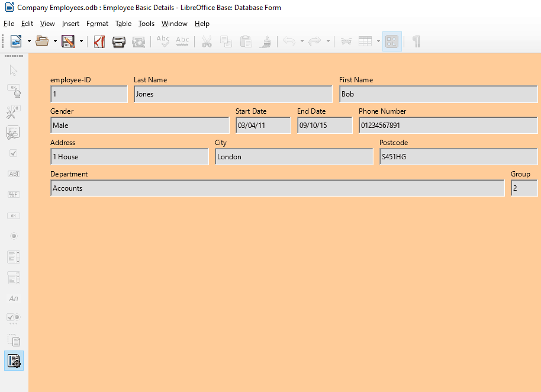
Task: Open Print Preview from the toolbar
Action: [x=139, y=41]
